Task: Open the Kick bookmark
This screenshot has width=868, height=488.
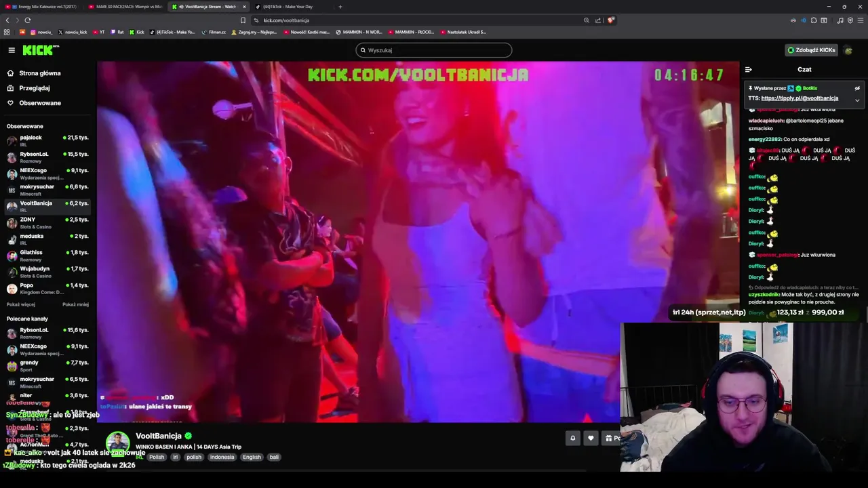Action: point(137,32)
